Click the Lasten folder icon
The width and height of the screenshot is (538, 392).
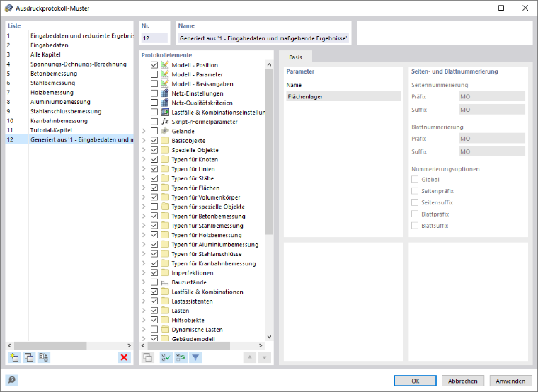(165, 311)
